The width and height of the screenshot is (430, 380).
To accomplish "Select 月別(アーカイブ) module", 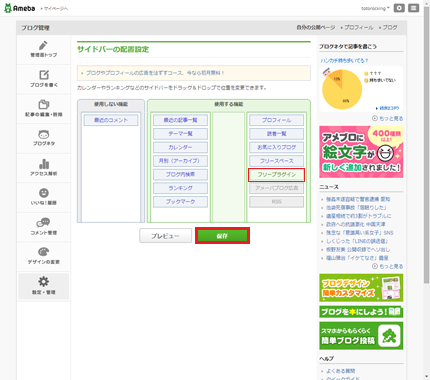I will coord(180,161).
